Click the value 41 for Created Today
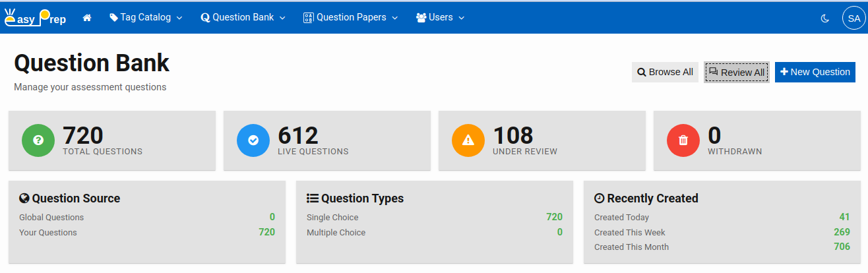 [x=844, y=217]
